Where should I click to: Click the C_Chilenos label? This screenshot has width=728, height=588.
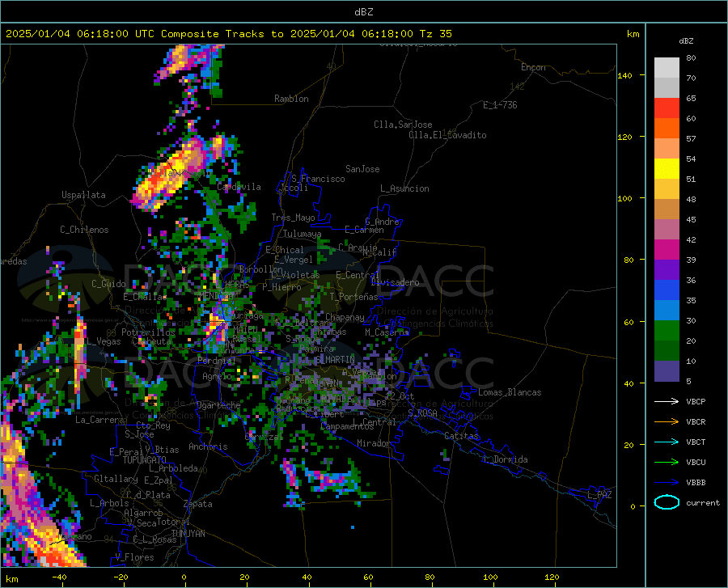[x=84, y=230]
